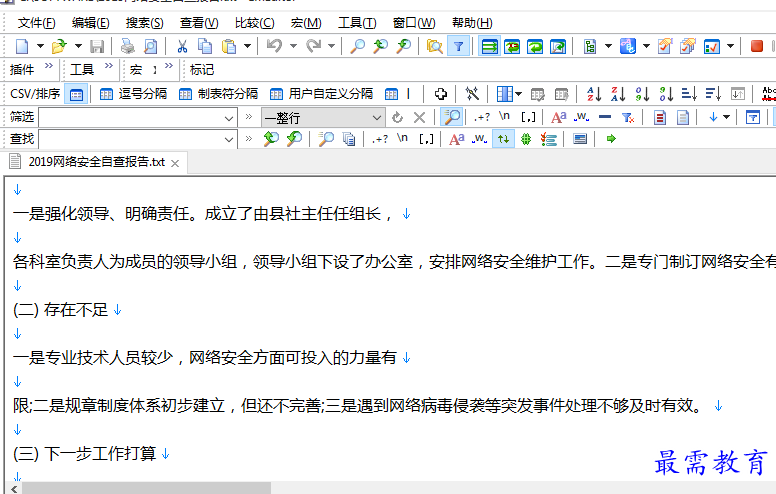
Task: Click the red Stop macro square icon
Action: click(x=756, y=46)
